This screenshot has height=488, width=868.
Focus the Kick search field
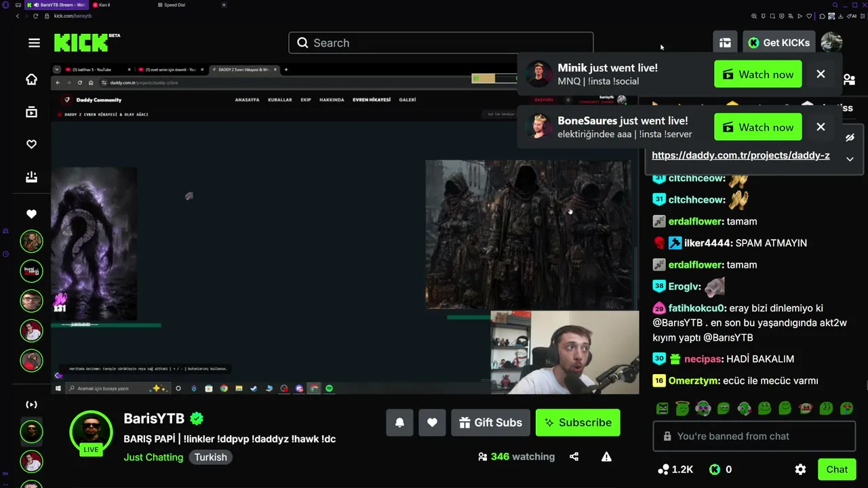(441, 43)
